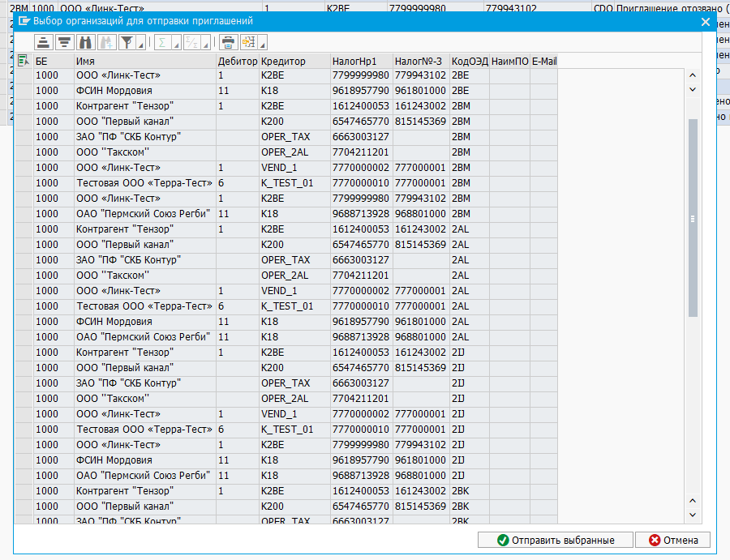
Task: Click the Кредитор column header
Action: point(294,61)
